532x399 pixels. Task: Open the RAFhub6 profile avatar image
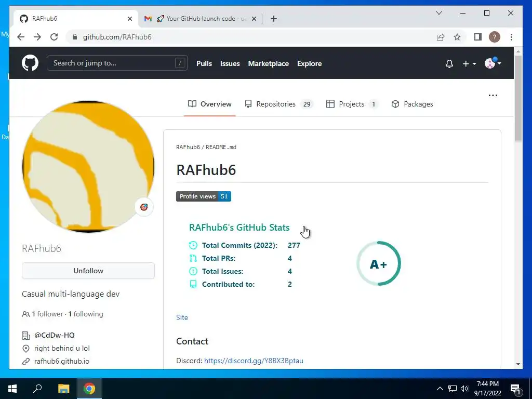[x=88, y=167]
